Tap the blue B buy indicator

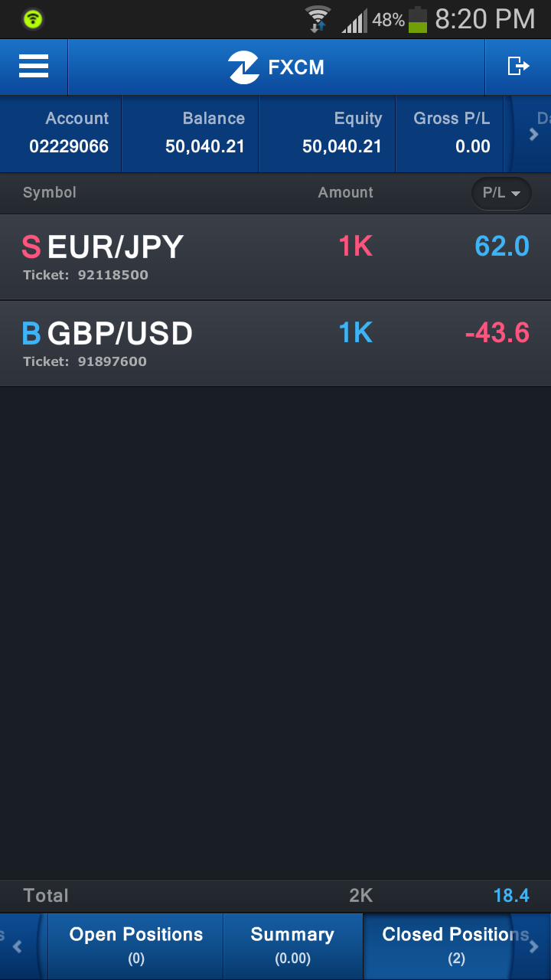(31, 333)
